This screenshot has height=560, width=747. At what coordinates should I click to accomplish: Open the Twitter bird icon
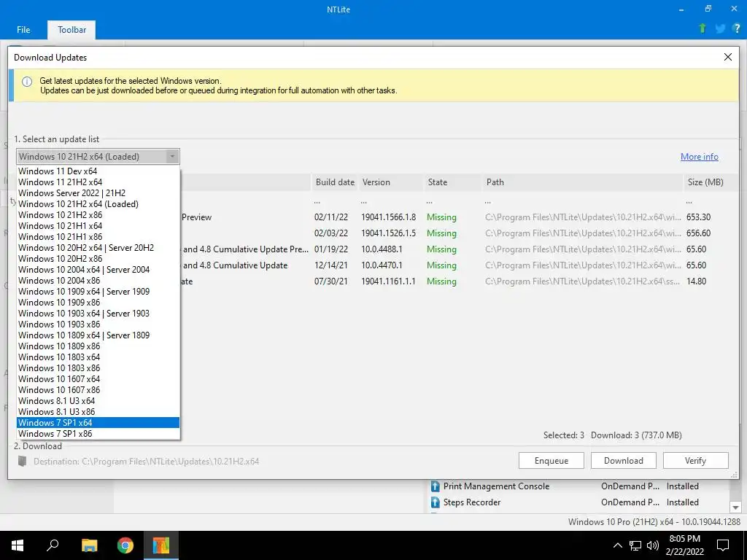pyautogui.click(x=720, y=28)
